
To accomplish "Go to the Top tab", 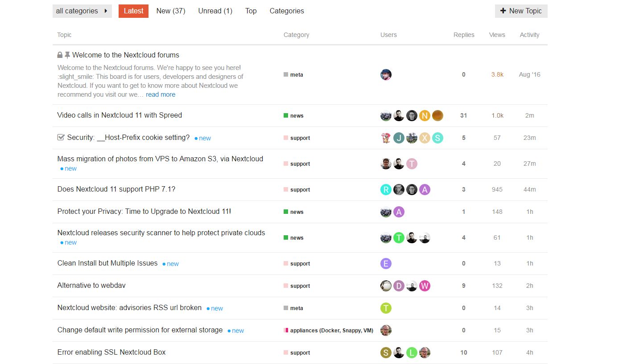I will coord(251,11).
